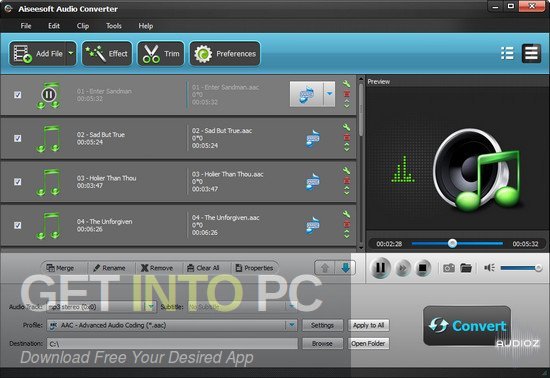Click the wrench settings icon for Enter Sandman
Screen dimensions: 550x378
[x=347, y=84]
